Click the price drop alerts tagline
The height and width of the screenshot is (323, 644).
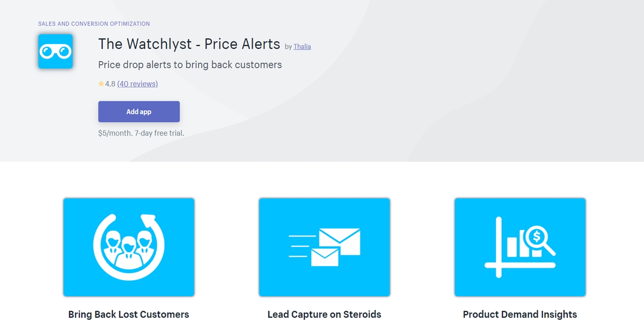190,65
